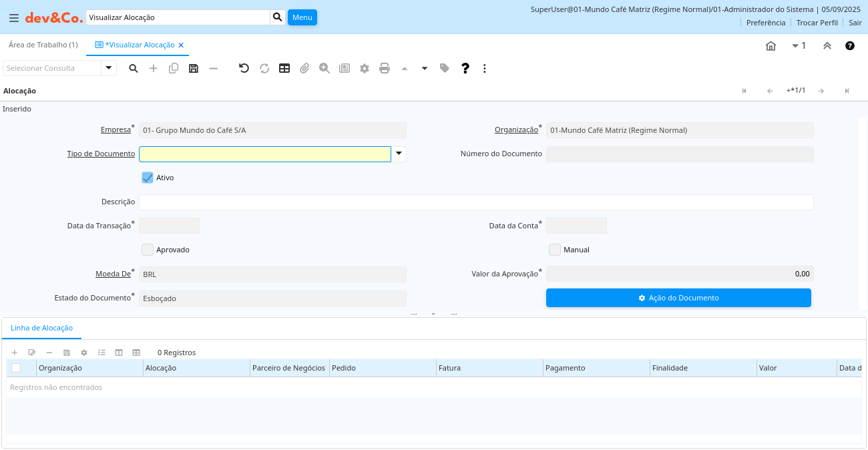Viewport: 868px width, 450px height.
Task: Click the Zoom Across magnifier icon
Action: [x=324, y=68]
